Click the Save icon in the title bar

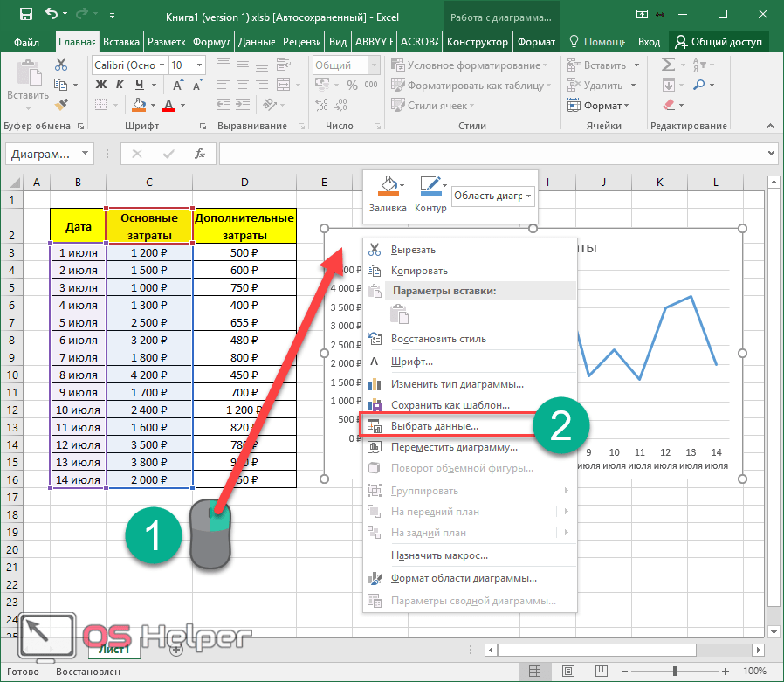(25, 15)
